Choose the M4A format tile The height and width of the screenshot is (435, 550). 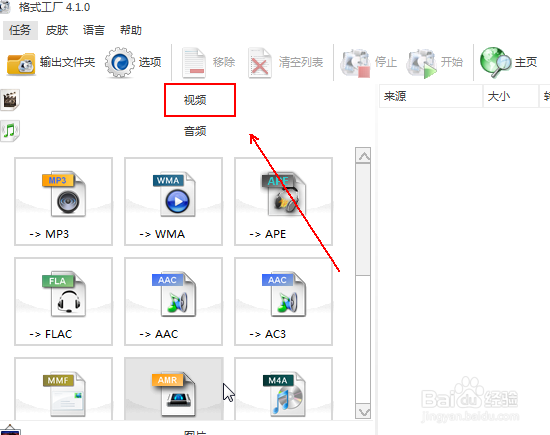283,389
